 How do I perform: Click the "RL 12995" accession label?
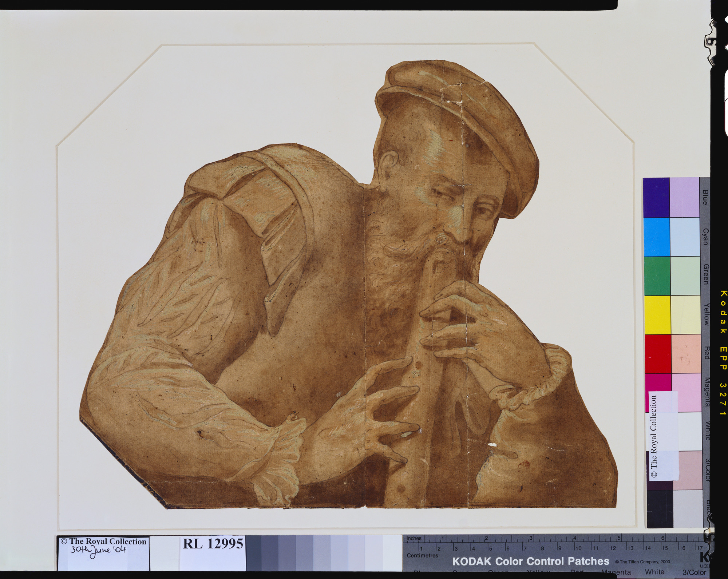(x=213, y=543)
